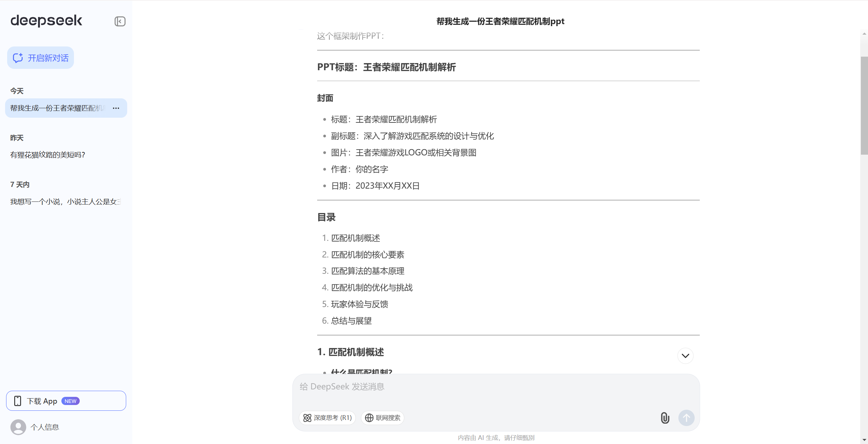Click the 目录 heading
868x444 pixels.
coord(326,217)
